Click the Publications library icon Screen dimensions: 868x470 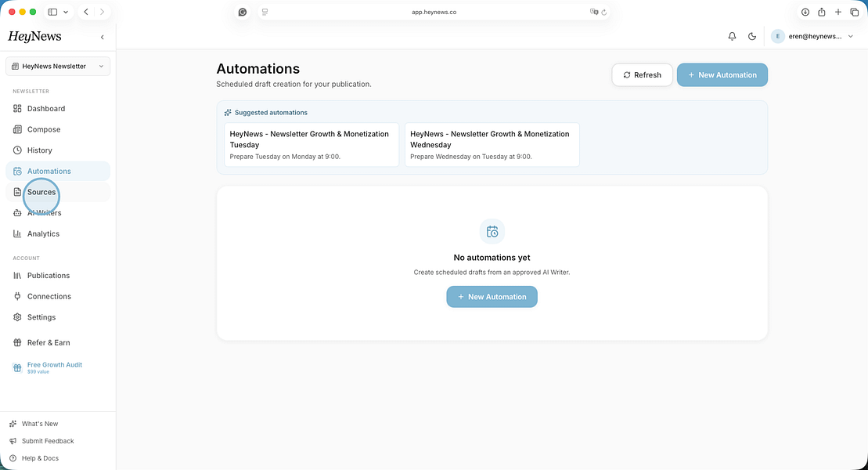pyautogui.click(x=17, y=276)
